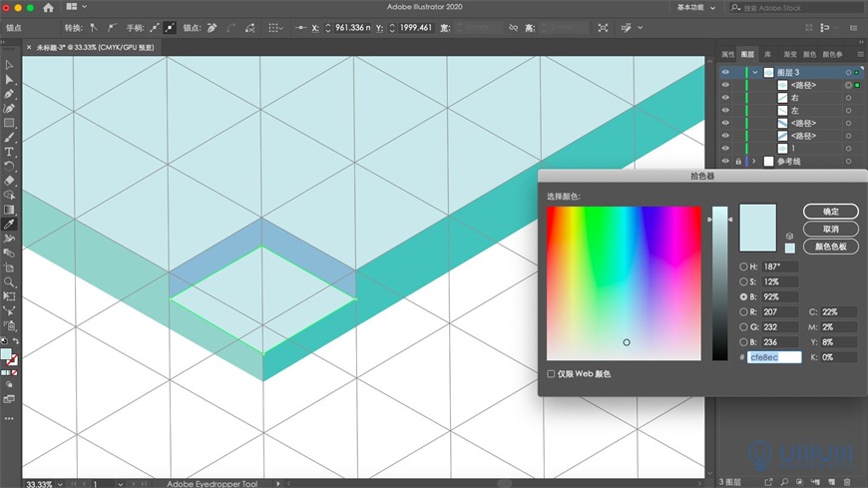
Task: Click inside the color spectrum field
Action: (624, 283)
